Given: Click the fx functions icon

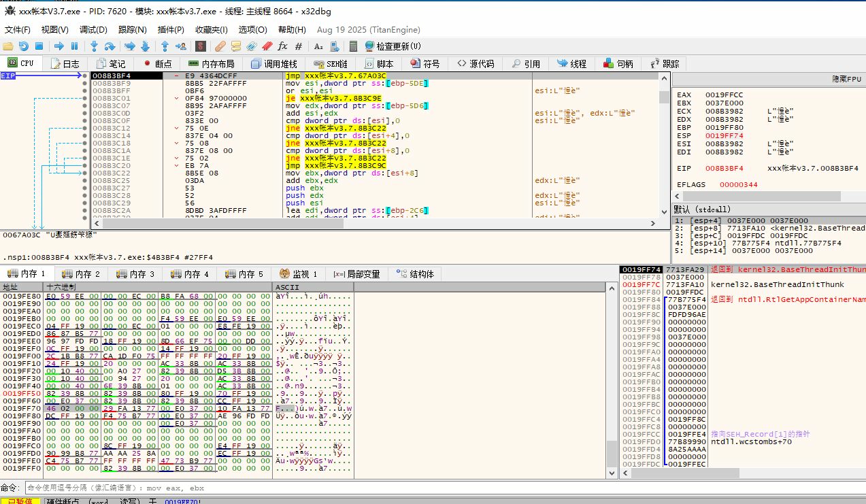Looking at the screenshot, I should click(x=282, y=46).
